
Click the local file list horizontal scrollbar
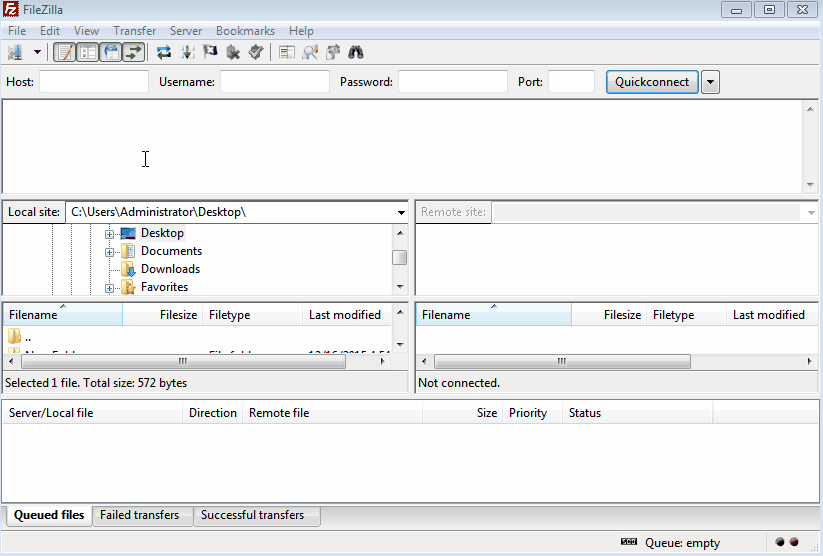point(183,361)
